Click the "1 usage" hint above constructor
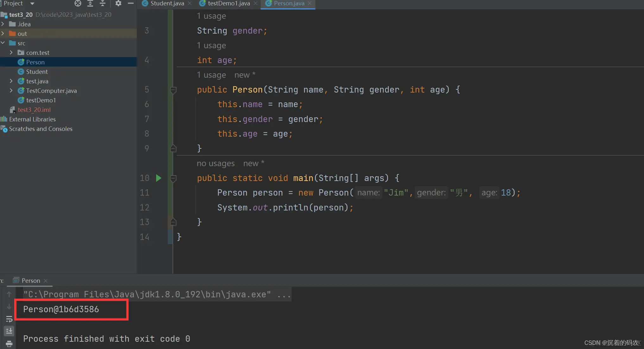Image resolution: width=644 pixels, height=349 pixels. pyautogui.click(x=211, y=75)
